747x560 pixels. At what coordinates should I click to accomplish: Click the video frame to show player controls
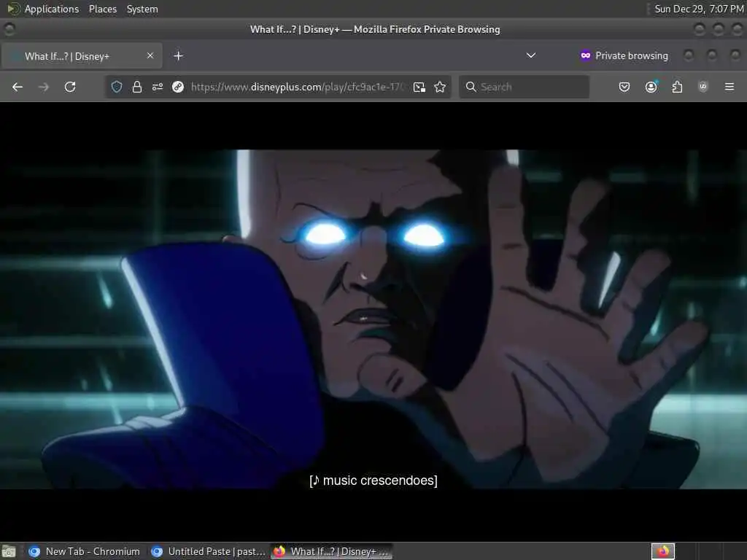(373, 319)
